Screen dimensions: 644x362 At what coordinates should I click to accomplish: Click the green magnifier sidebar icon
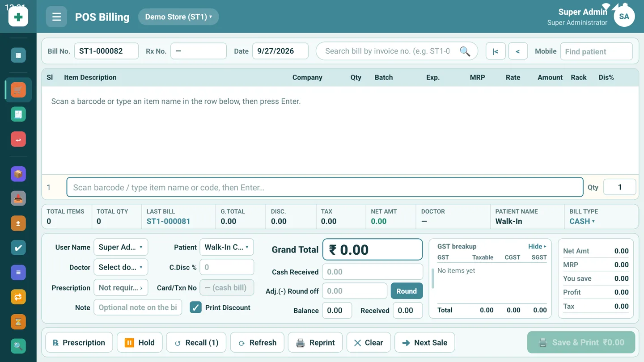click(18, 346)
